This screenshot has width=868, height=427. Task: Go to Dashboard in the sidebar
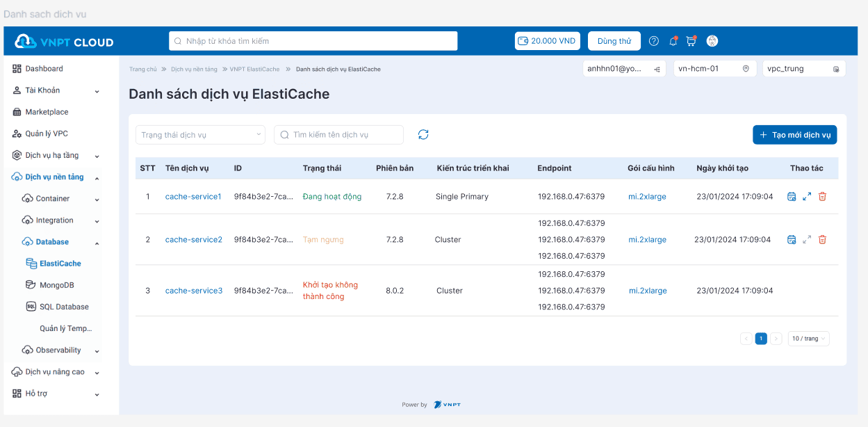pos(44,69)
